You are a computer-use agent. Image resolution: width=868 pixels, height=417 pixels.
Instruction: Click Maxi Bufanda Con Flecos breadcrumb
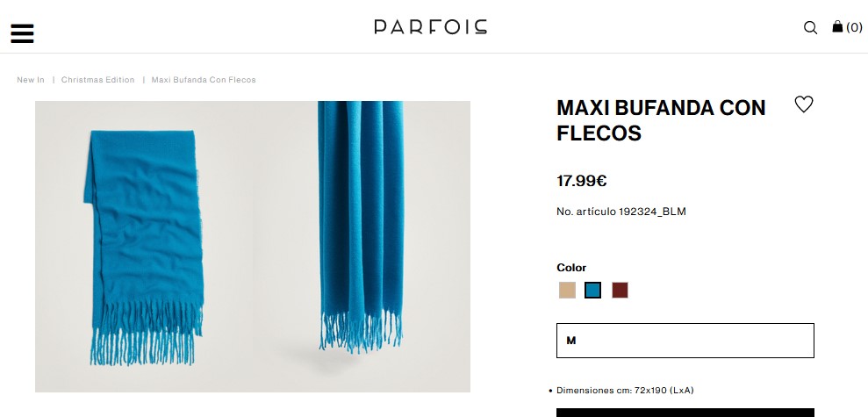[x=204, y=80]
